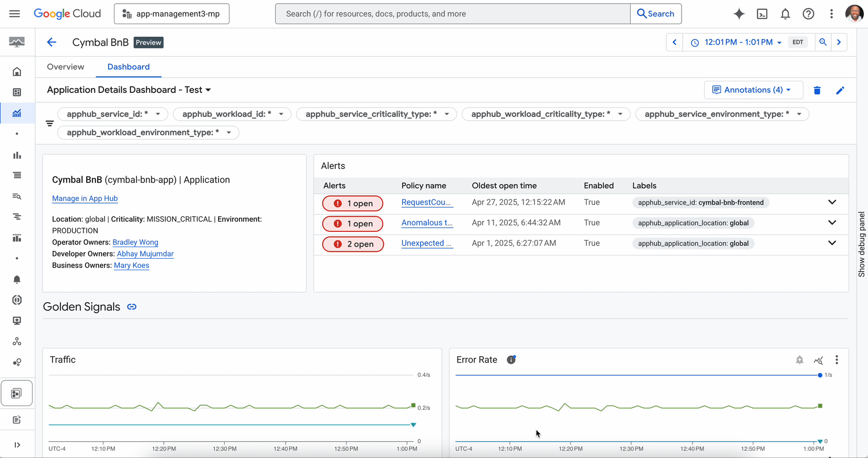This screenshot has height=458, width=868.
Task: Click the 2 open alerts badge
Action: tap(353, 244)
